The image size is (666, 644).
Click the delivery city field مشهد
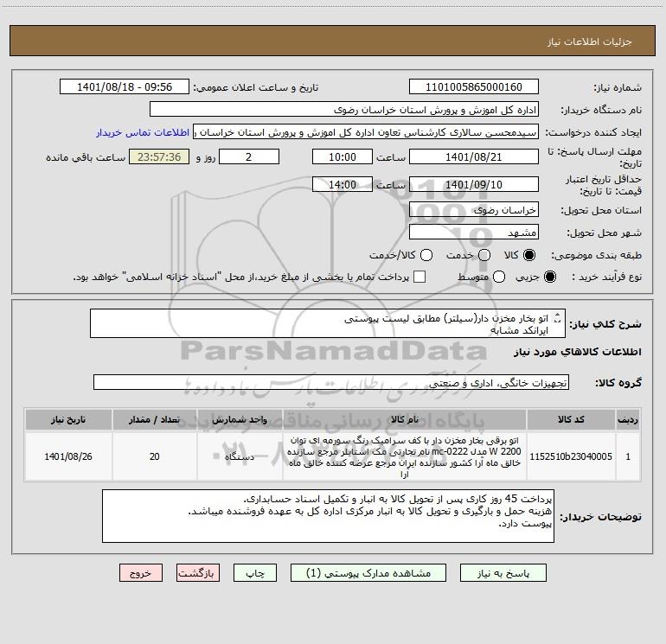coord(474,233)
